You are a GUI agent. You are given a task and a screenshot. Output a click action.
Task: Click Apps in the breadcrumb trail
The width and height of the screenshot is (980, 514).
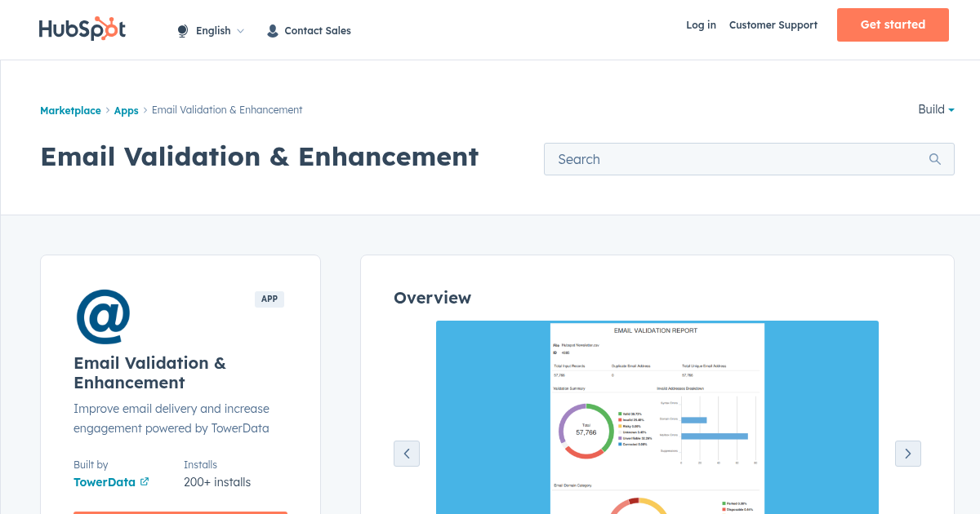tap(126, 110)
